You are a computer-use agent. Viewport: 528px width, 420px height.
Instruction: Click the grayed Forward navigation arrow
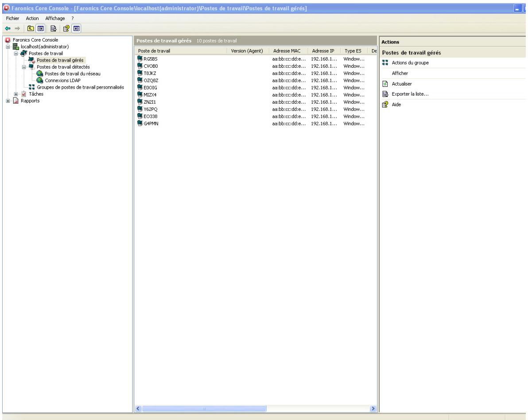coord(17,27)
